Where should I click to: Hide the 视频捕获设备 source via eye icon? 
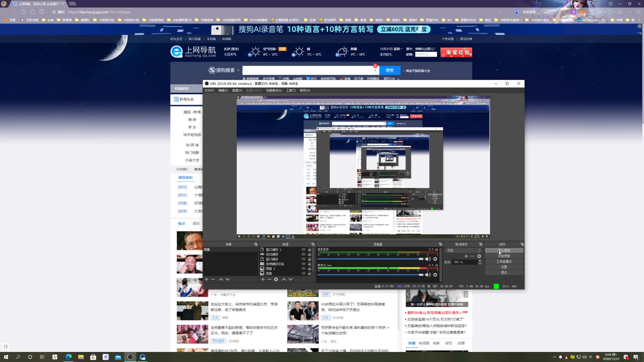(x=303, y=264)
